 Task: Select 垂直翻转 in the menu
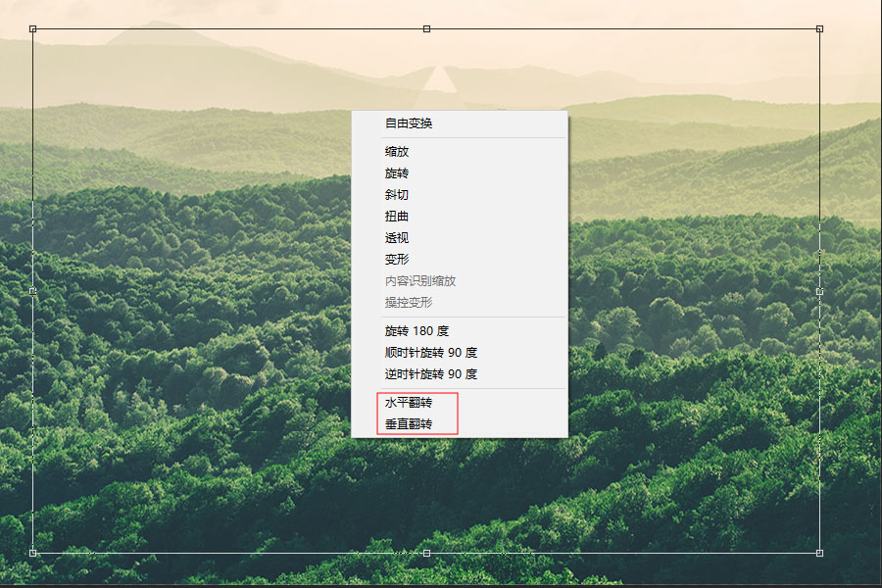point(459,423)
